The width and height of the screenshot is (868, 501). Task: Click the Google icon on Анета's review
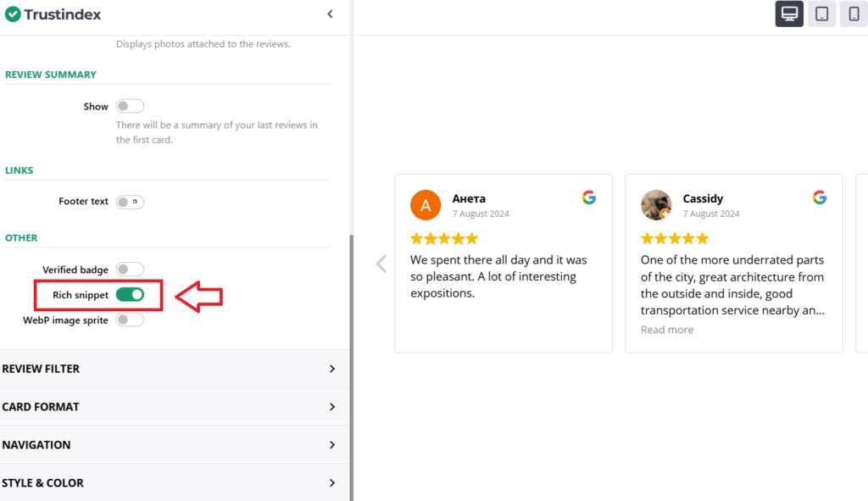point(589,198)
